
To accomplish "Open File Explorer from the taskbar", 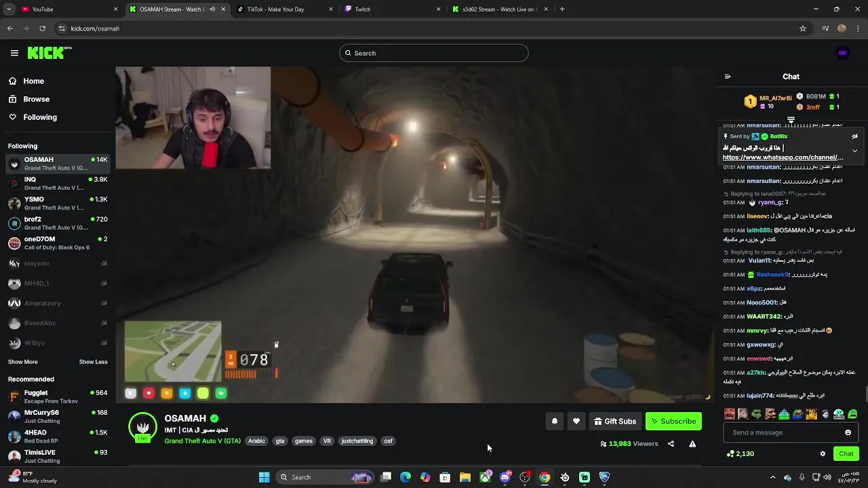I will [465, 477].
